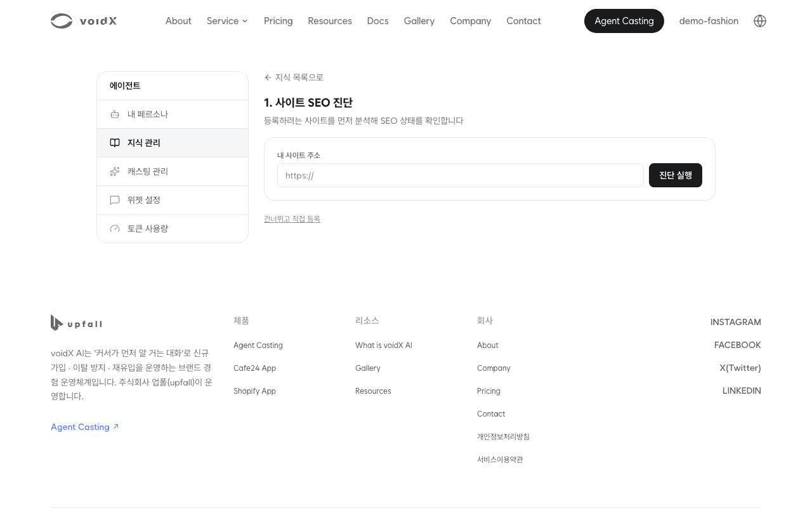Click the 토큰 사용량 gauge icon
The height and width of the screenshot is (508, 812).
click(x=115, y=229)
